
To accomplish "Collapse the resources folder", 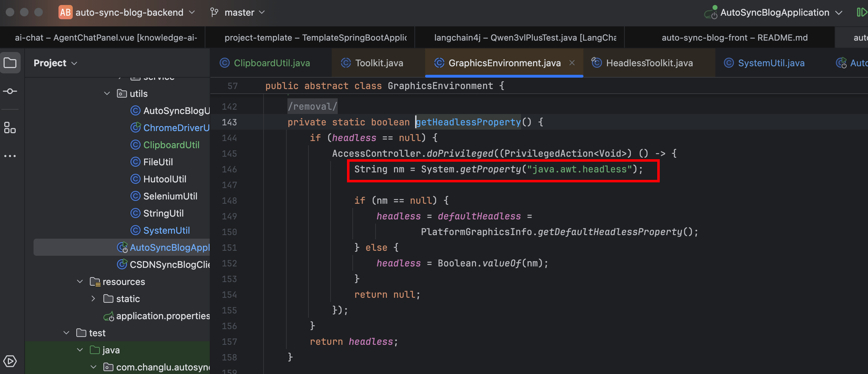I will point(80,282).
